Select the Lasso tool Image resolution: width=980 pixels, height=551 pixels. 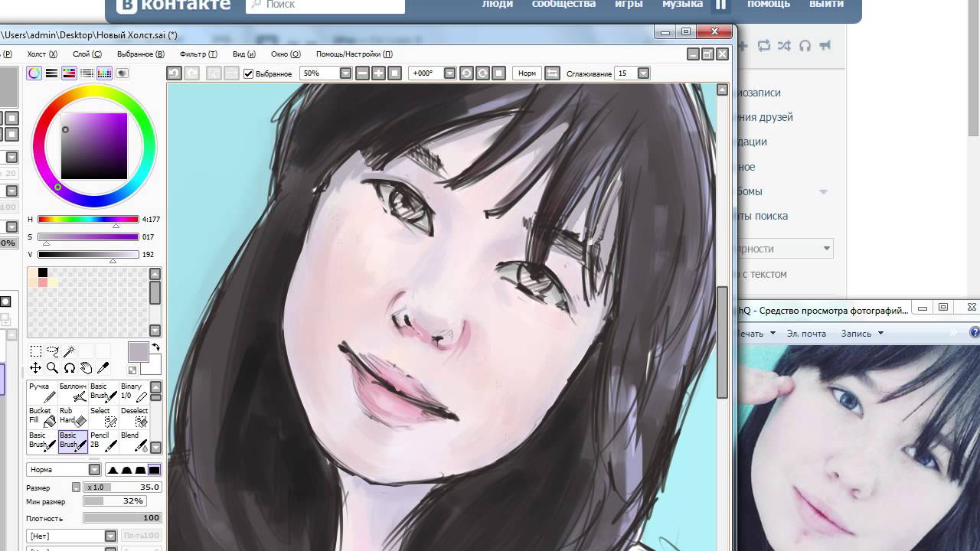pyautogui.click(x=53, y=351)
